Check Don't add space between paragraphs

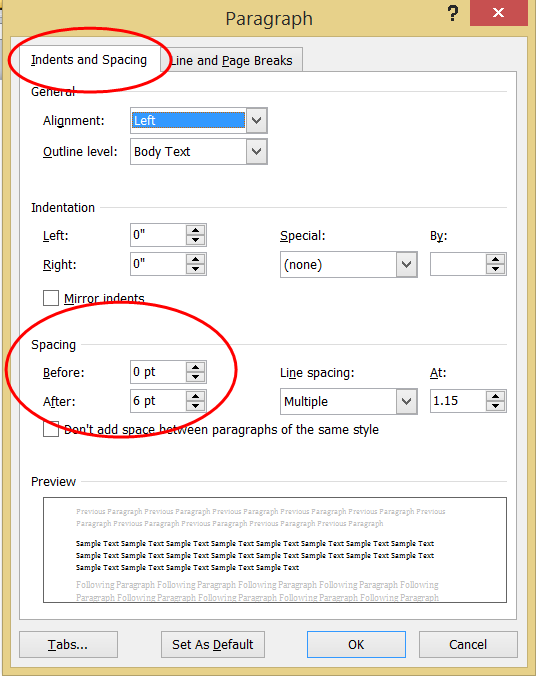pos(51,429)
